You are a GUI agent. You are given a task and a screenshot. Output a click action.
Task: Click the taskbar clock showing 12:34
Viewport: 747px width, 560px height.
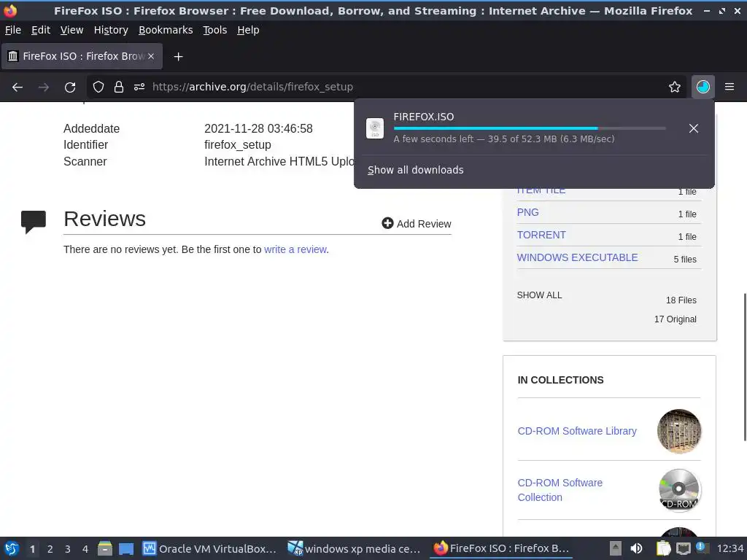click(729, 548)
